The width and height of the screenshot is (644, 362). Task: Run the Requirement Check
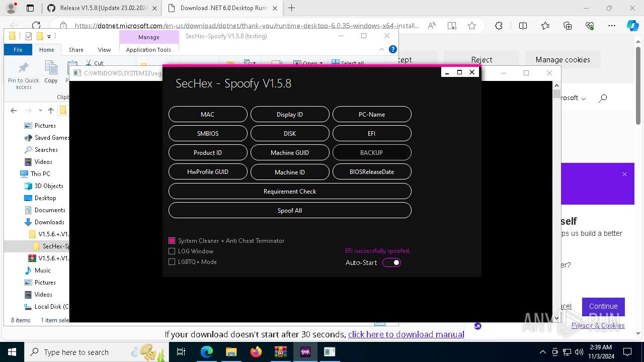(x=290, y=191)
